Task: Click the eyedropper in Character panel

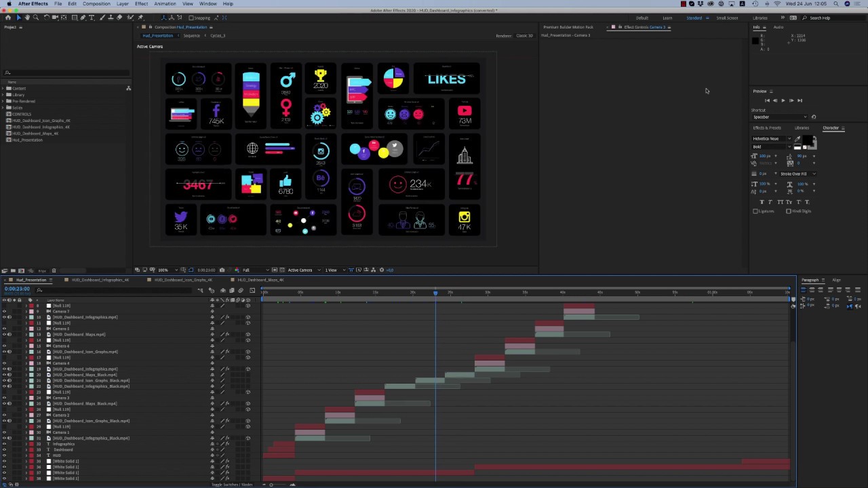Action: tap(797, 139)
